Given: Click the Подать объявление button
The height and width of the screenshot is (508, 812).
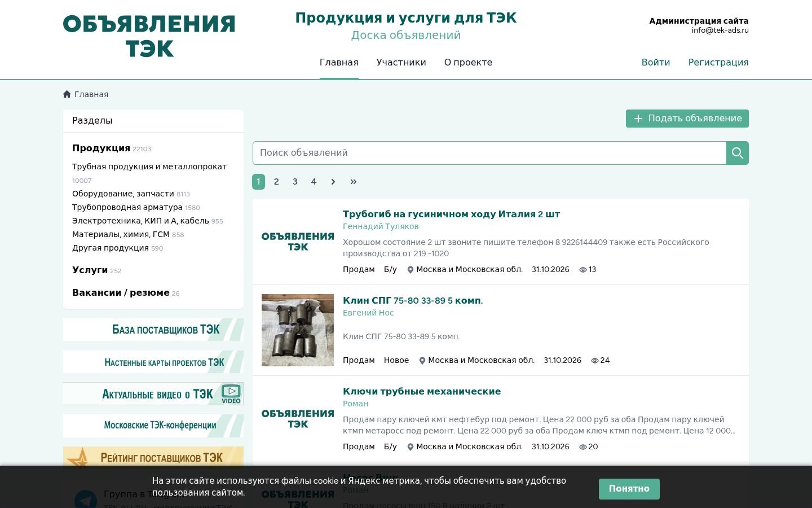Looking at the screenshot, I should (687, 119).
